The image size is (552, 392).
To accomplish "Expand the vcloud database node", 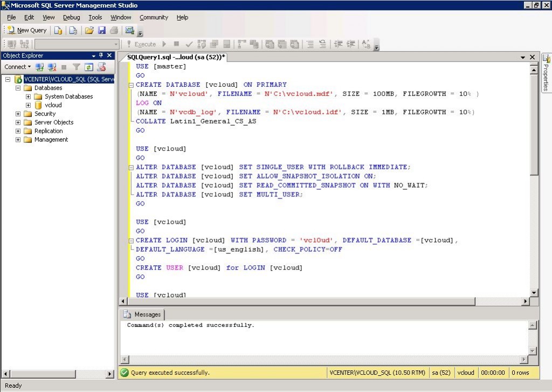I will 28,105.
